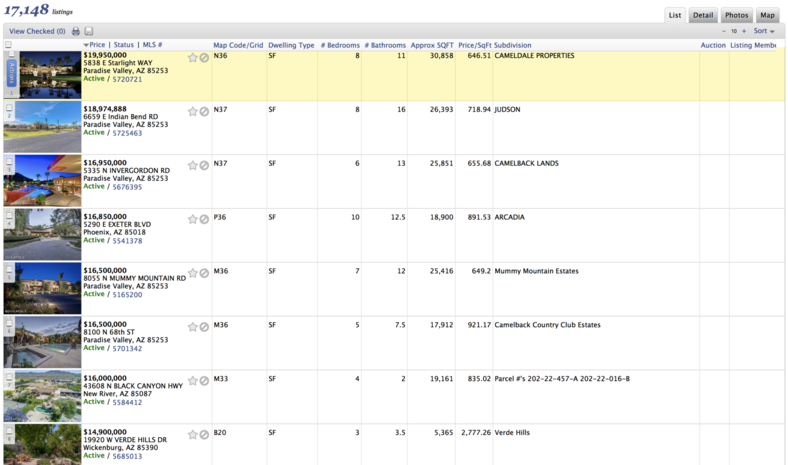Switch to the Photos tab

coord(736,15)
